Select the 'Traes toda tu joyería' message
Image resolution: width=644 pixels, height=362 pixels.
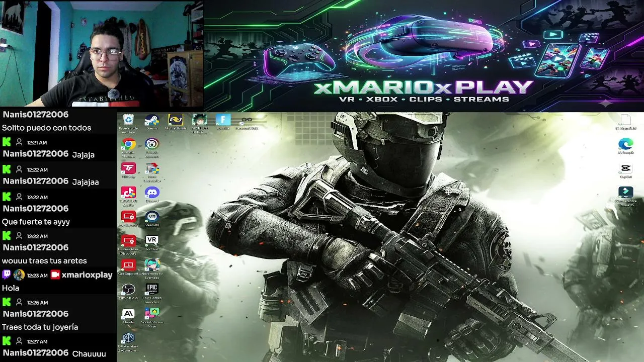pyautogui.click(x=40, y=327)
